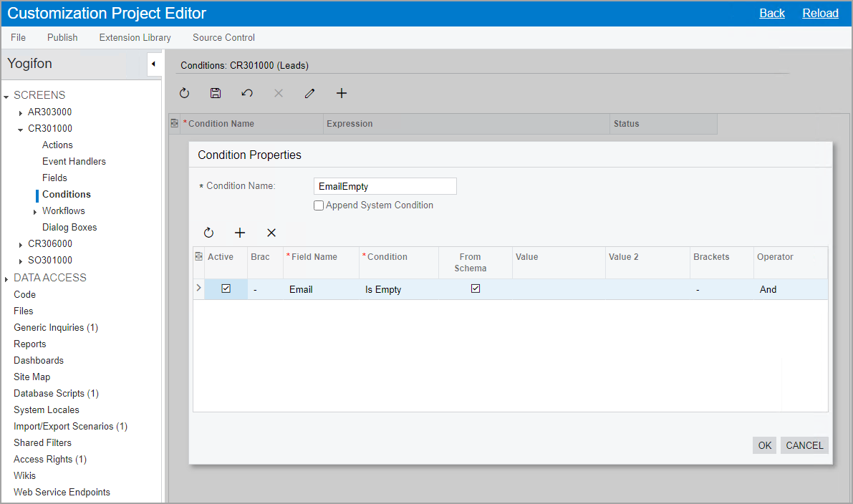Click the Reload link
The width and height of the screenshot is (853, 504).
pyautogui.click(x=820, y=13)
